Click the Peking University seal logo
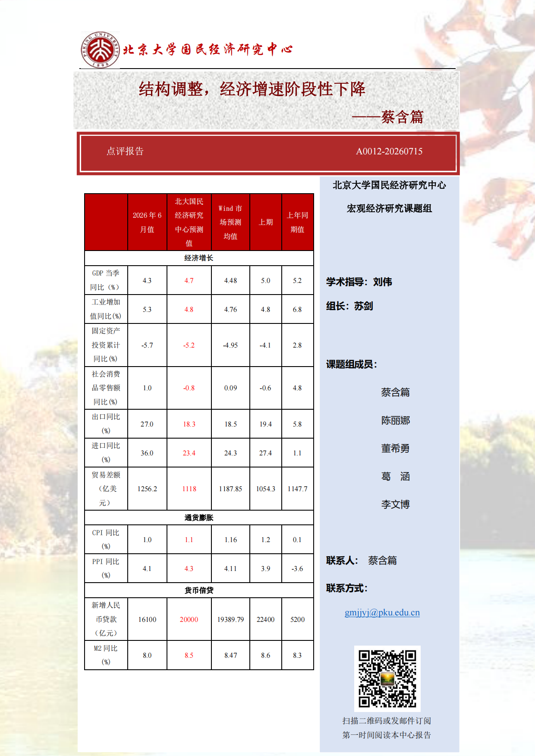535x756 pixels. click(x=100, y=50)
